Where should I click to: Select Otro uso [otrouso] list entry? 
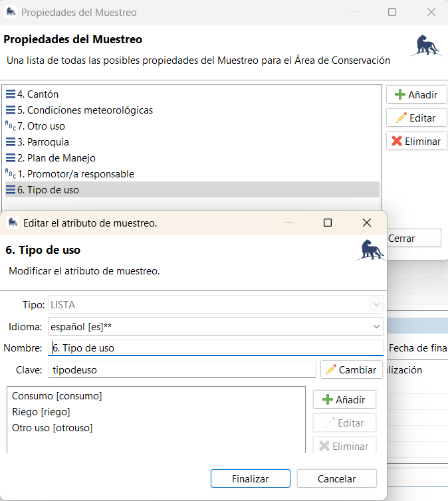[x=53, y=428]
